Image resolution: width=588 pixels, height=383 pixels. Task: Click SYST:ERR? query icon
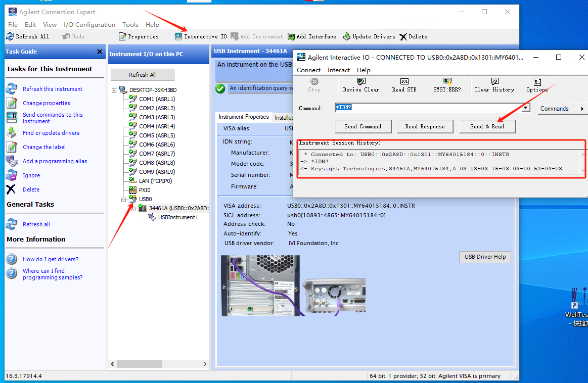click(x=447, y=81)
